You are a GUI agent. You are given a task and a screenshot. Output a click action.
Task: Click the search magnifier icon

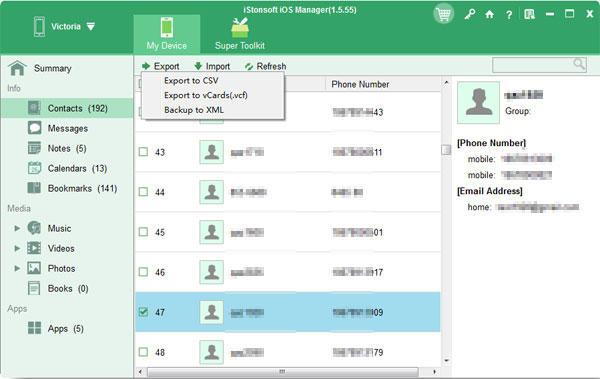click(x=579, y=64)
